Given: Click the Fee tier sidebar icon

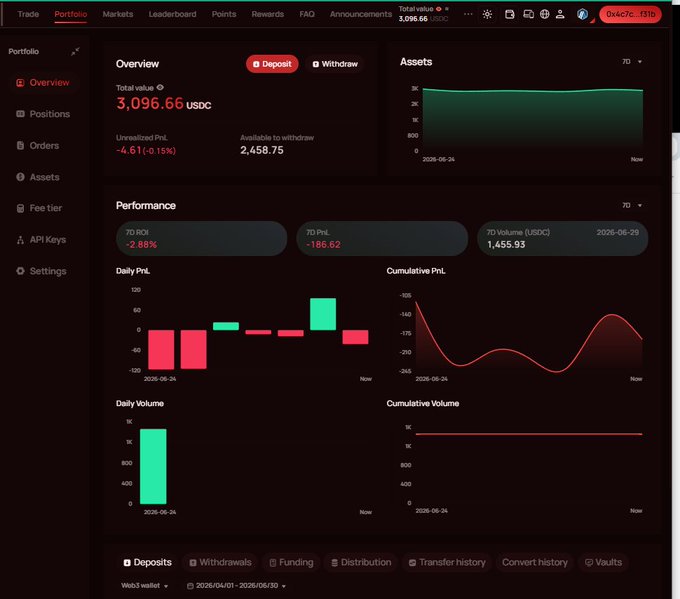Looking at the screenshot, I should (x=20, y=208).
